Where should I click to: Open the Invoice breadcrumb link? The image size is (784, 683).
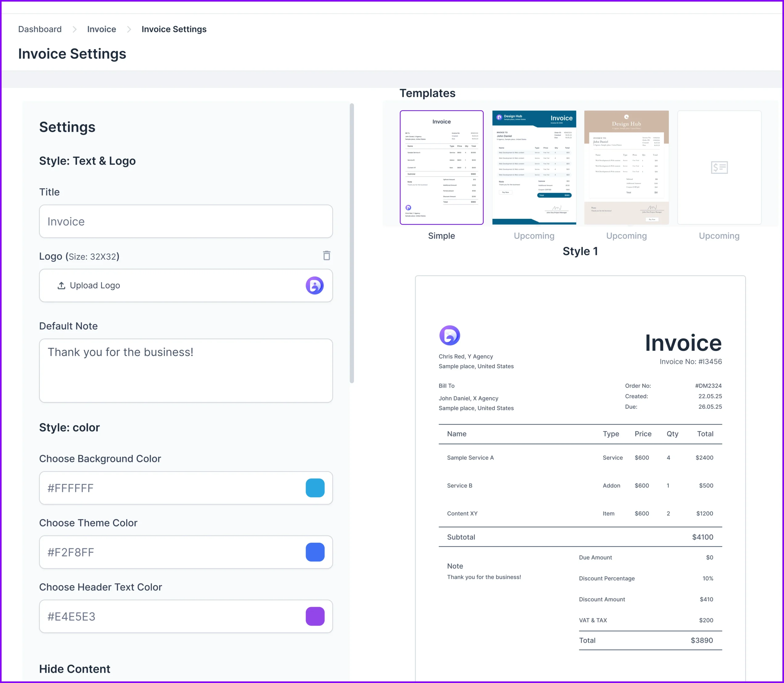coord(101,29)
